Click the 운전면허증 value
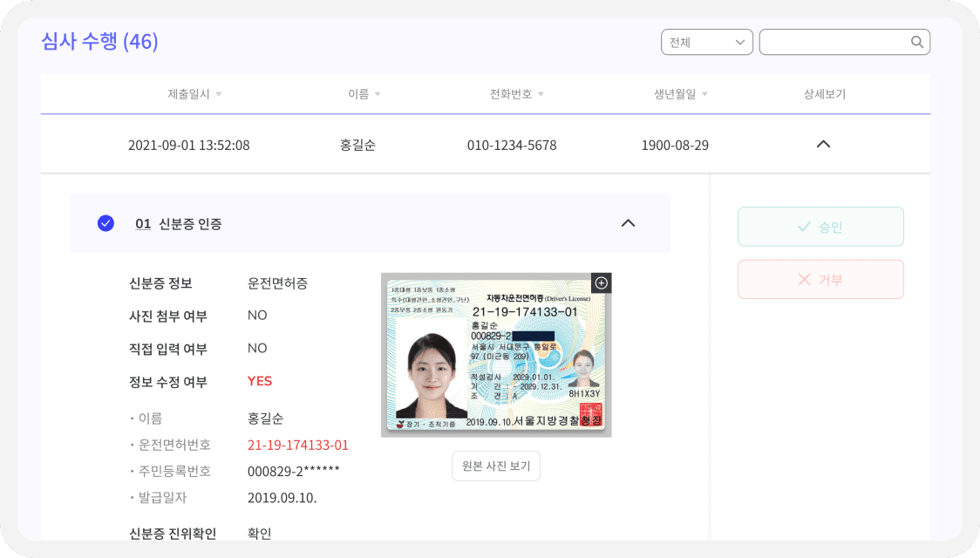This screenshot has height=558, width=980. [277, 283]
